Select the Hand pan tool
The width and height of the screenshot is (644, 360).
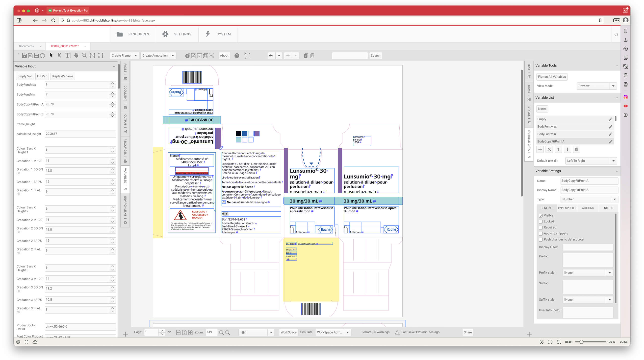tap(76, 55)
